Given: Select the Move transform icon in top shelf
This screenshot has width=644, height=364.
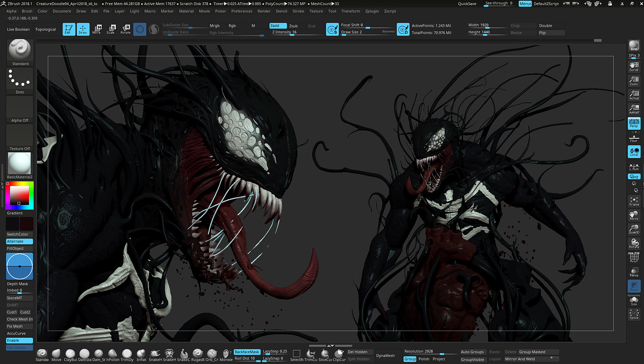Looking at the screenshot, I should [97, 29].
